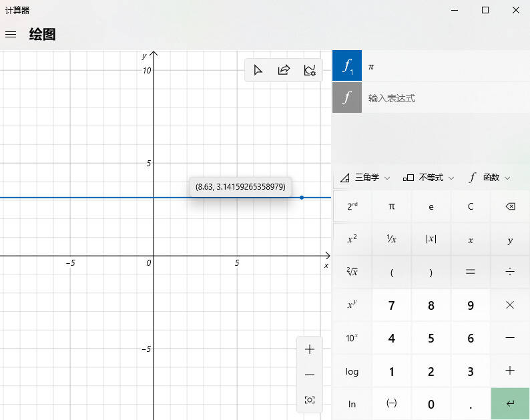Insert the π constant from keypad
The image size is (530, 420).
pos(391,206)
